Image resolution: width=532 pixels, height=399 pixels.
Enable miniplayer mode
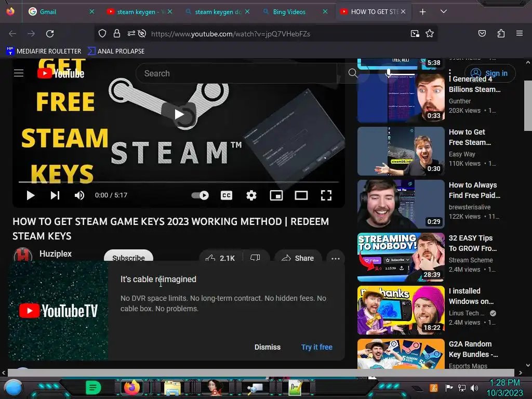click(x=276, y=195)
